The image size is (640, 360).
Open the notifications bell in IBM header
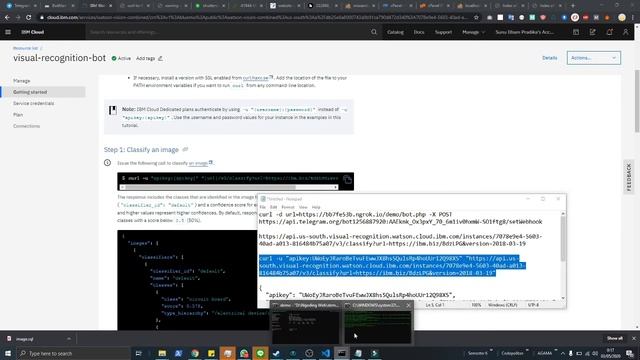point(609,32)
